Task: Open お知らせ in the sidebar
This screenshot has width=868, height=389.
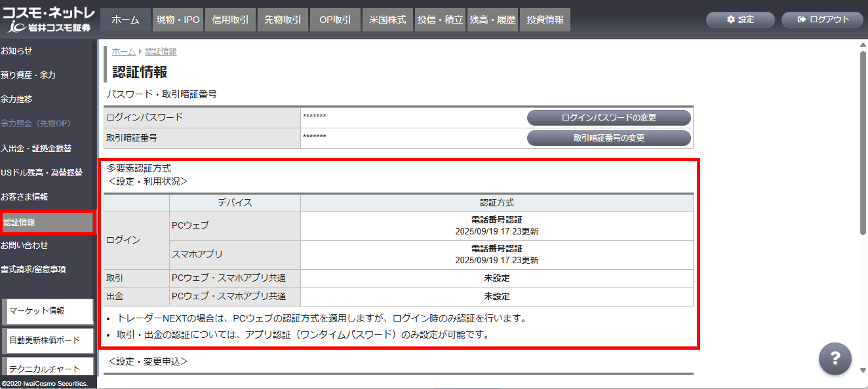Action: pos(16,50)
